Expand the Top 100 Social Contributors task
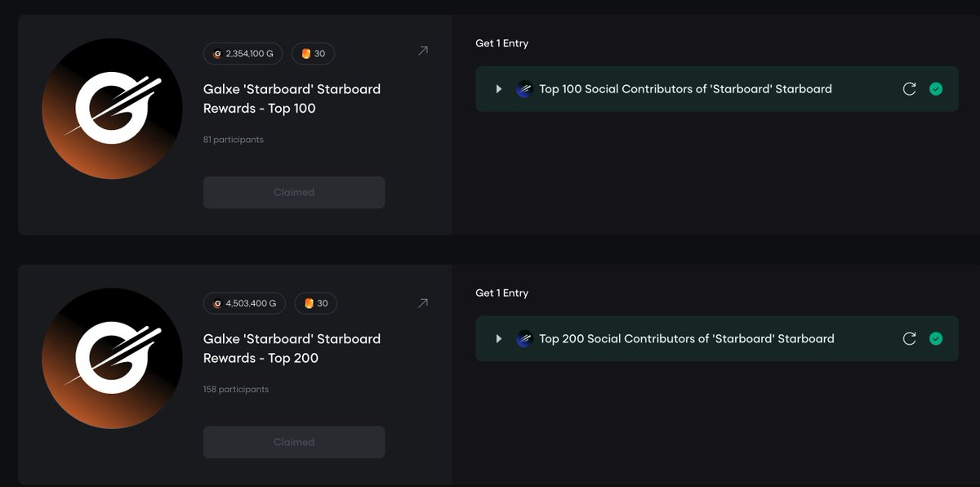Image resolution: width=980 pixels, height=487 pixels. (x=498, y=89)
